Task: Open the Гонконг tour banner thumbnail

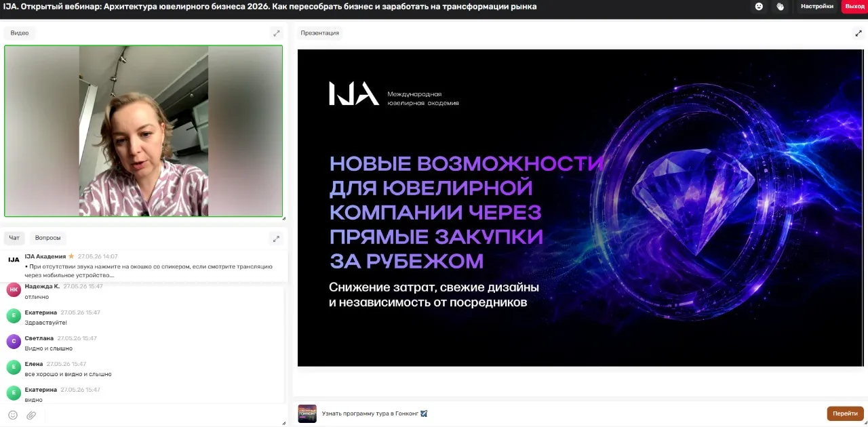Action: (307, 413)
